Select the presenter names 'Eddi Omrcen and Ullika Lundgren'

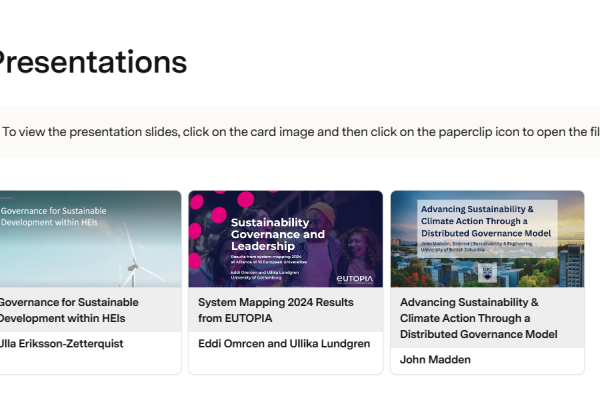pyautogui.click(x=284, y=344)
